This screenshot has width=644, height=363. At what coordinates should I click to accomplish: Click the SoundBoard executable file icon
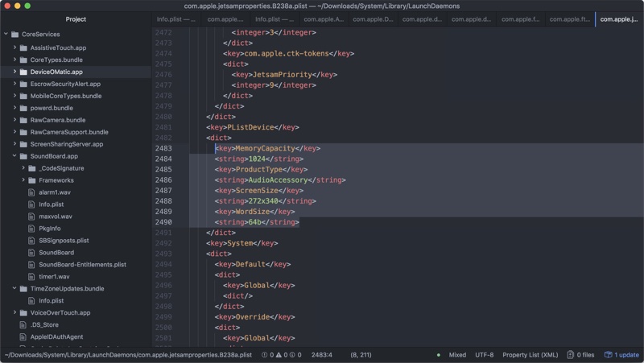pyautogui.click(x=31, y=253)
